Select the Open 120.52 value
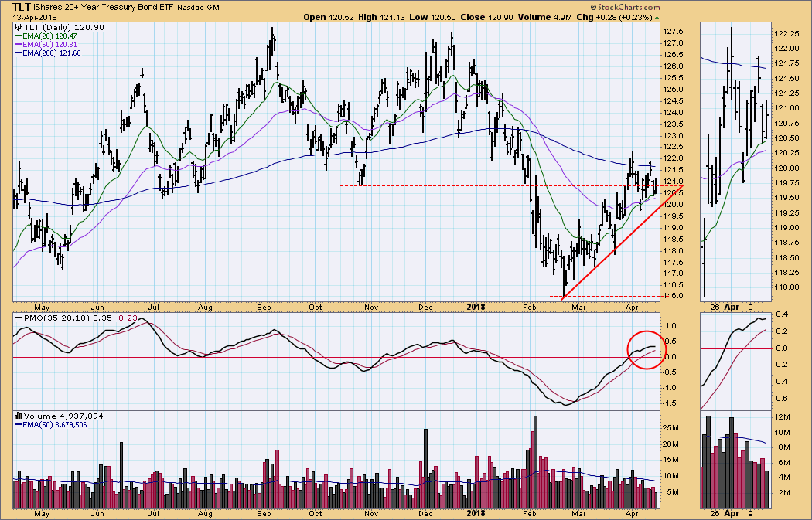 [329, 17]
